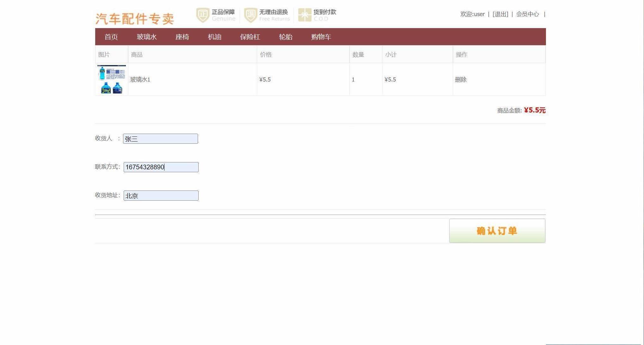
Task: Click the 玻璃水1 product name
Action: (x=140, y=80)
